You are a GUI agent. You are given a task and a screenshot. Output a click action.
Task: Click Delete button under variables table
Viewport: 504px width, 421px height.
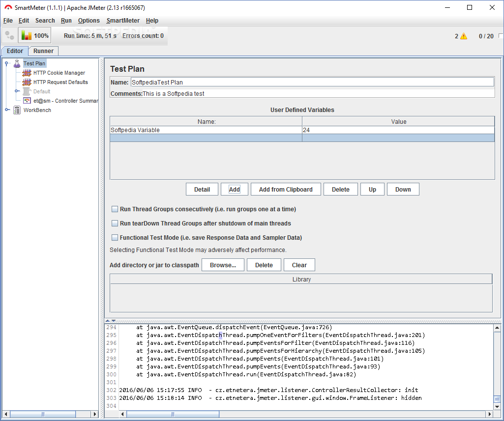point(340,190)
